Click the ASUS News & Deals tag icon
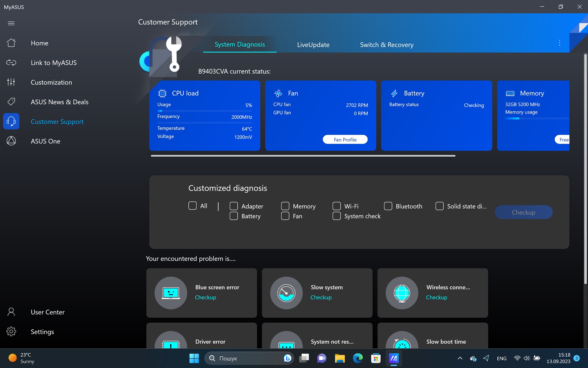This screenshot has width=588, height=368. 11,102
